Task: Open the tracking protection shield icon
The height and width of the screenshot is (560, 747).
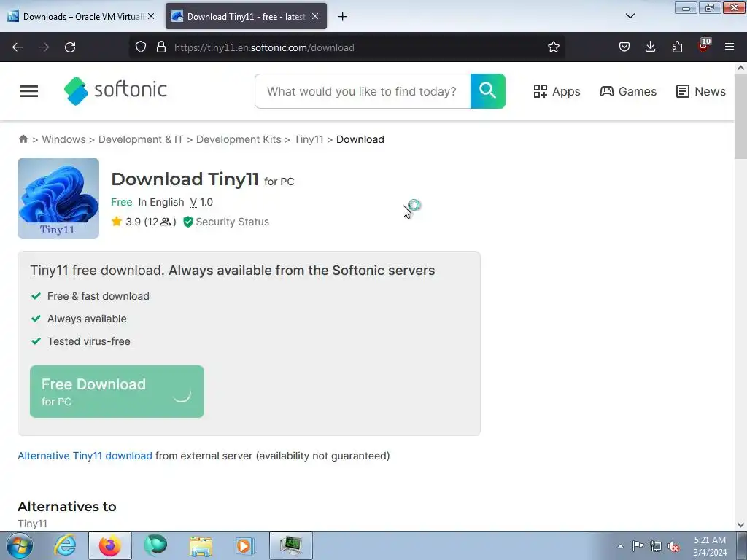Action: (x=141, y=47)
